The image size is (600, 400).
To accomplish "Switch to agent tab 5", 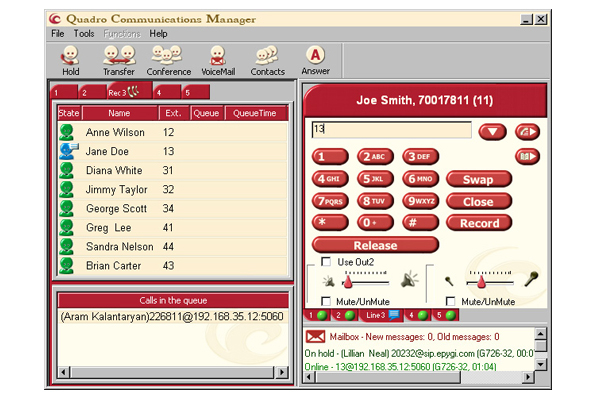I will tap(196, 92).
